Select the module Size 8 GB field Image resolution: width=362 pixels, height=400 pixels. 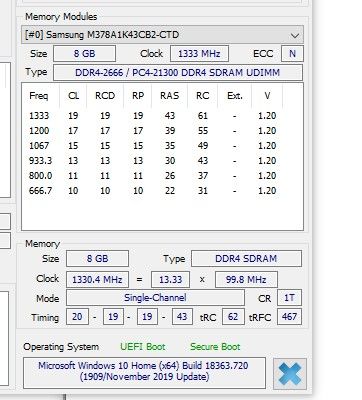(85, 54)
